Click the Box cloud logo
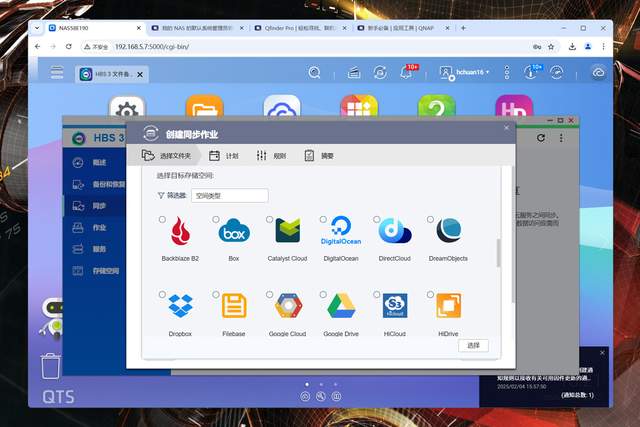The width and height of the screenshot is (640, 427). (x=234, y=231)
